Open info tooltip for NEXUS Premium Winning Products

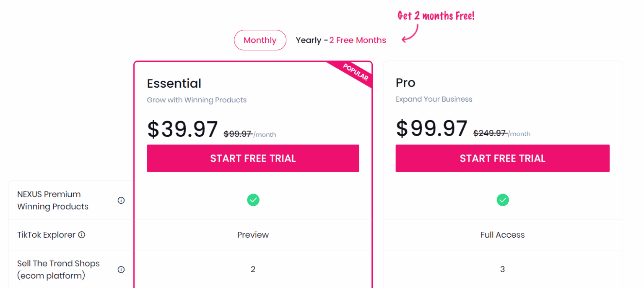pyautogui.click(x=121, y=200)
